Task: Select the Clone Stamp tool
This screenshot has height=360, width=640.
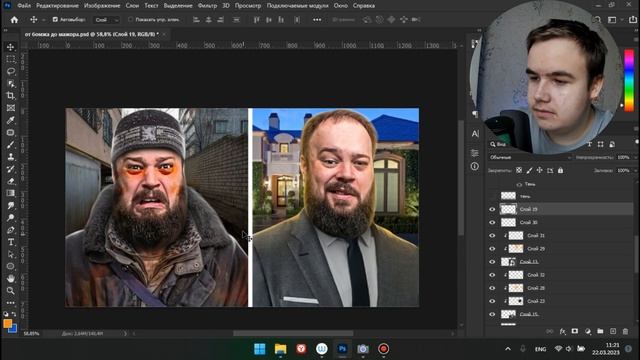Action: (11, 157)
